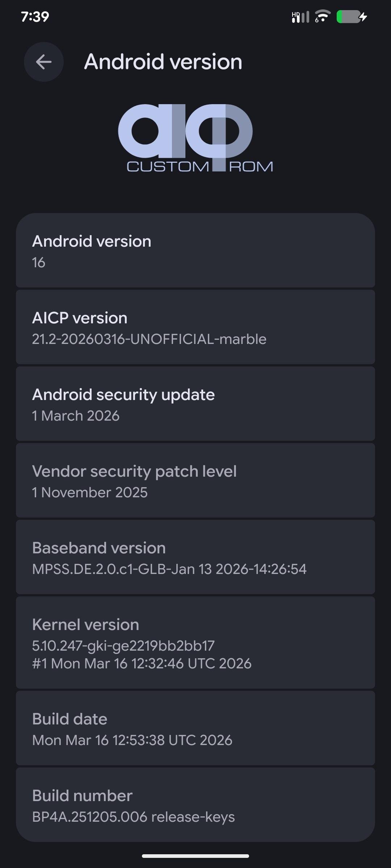Tap the CUSTOM ROM text under logo
This screenshot has width=391, height=868.
pyautogui.click(x=200, y=167)
